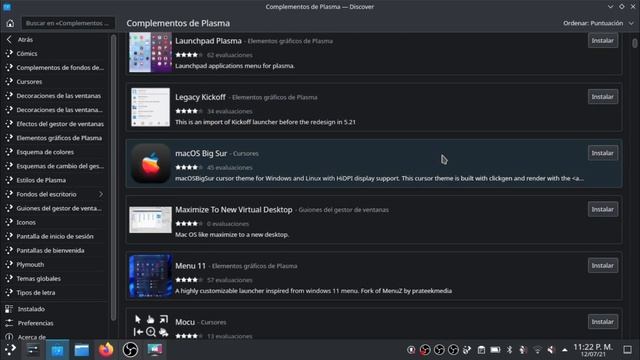Select Elementos gráficos de Plasma category

[55, 138]
